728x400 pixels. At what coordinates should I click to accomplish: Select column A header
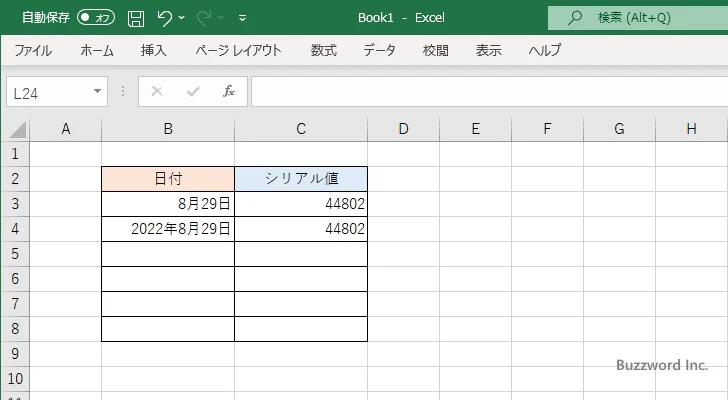[x=65, y=129]
